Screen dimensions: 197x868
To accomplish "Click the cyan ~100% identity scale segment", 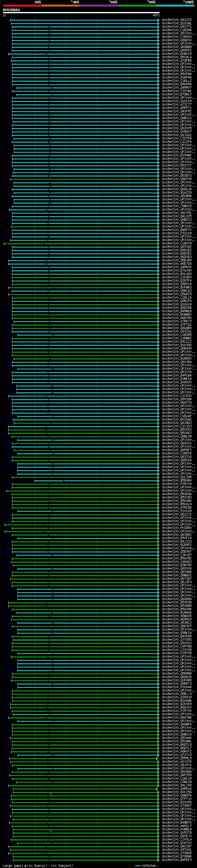I will pos(175,6).
